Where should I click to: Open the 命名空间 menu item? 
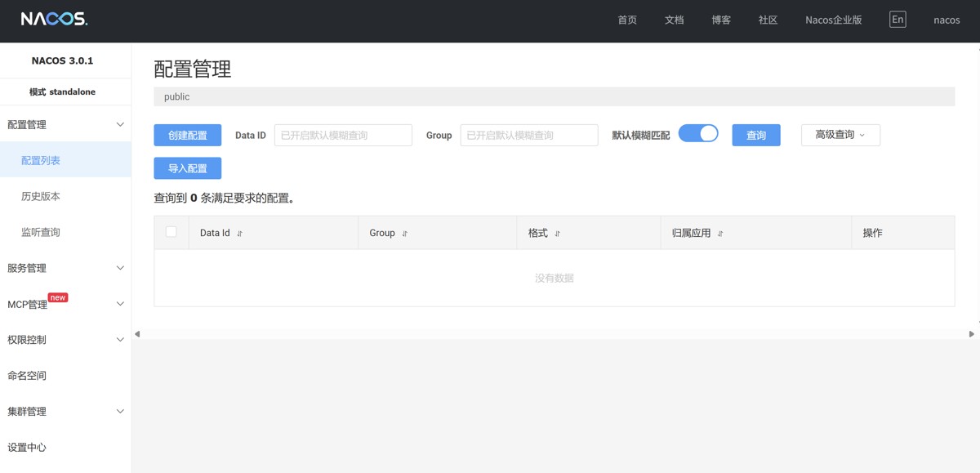click(x=65, y=376)
